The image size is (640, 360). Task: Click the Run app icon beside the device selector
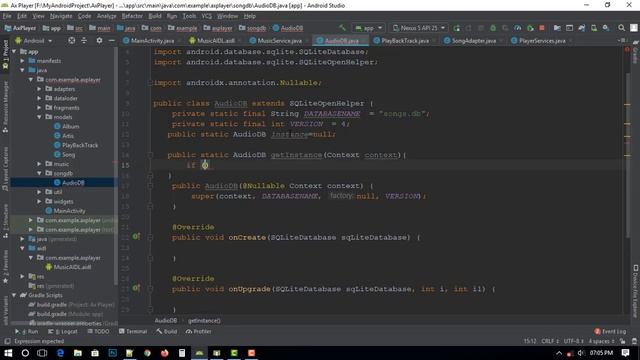click(456, 28)
